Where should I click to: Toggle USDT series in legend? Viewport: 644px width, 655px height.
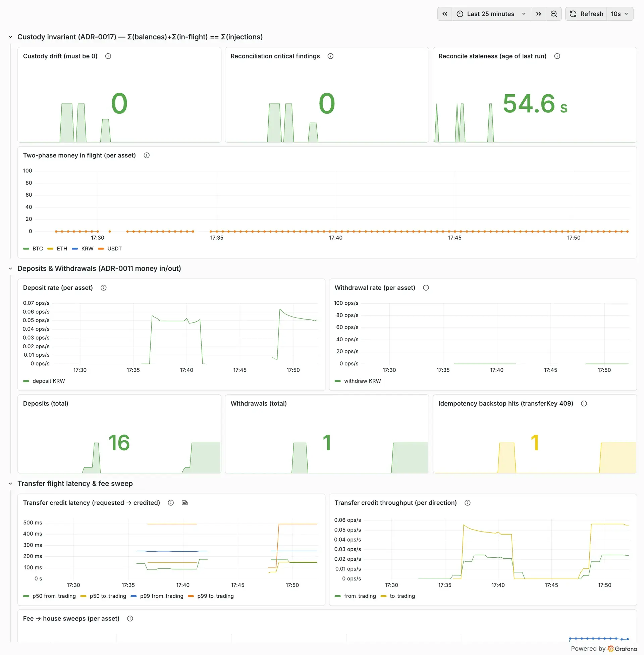(x=110, y=249)
